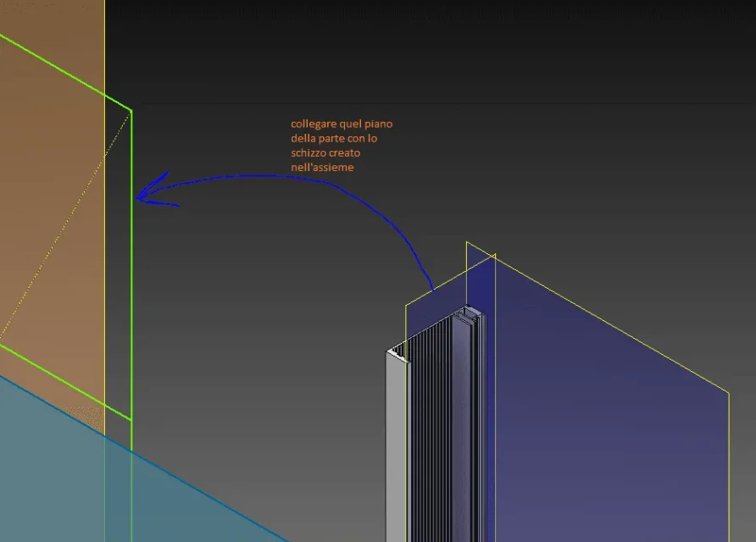Pick the yellow dotted diagonal line

pos(65,224)
